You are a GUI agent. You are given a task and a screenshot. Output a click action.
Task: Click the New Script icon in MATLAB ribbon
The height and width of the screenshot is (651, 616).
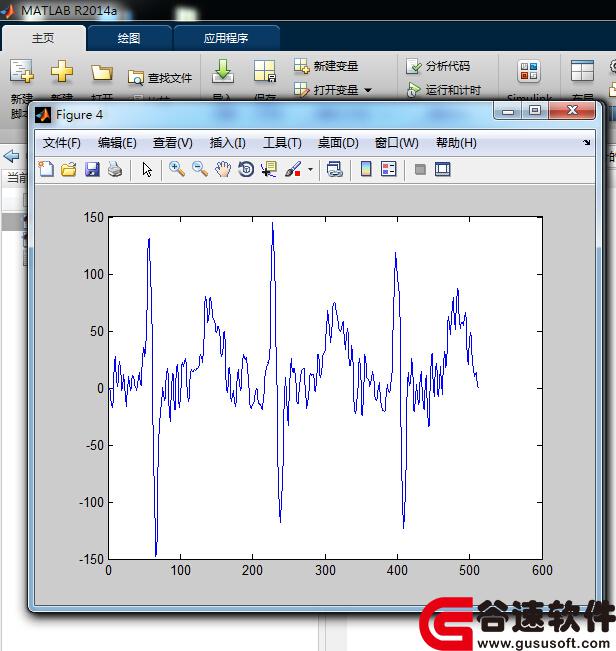point(22,71)
